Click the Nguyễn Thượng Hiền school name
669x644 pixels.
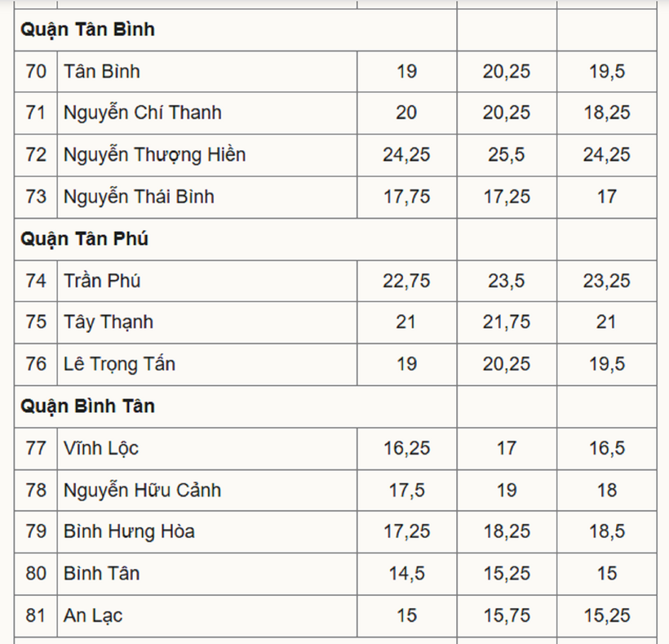[x=154, y=154]
